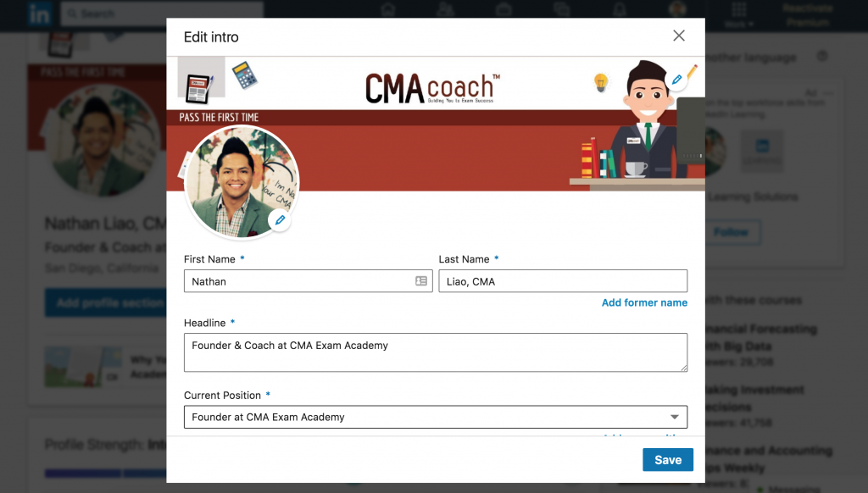Open the Me profile avatar menu

click(677, 10)
